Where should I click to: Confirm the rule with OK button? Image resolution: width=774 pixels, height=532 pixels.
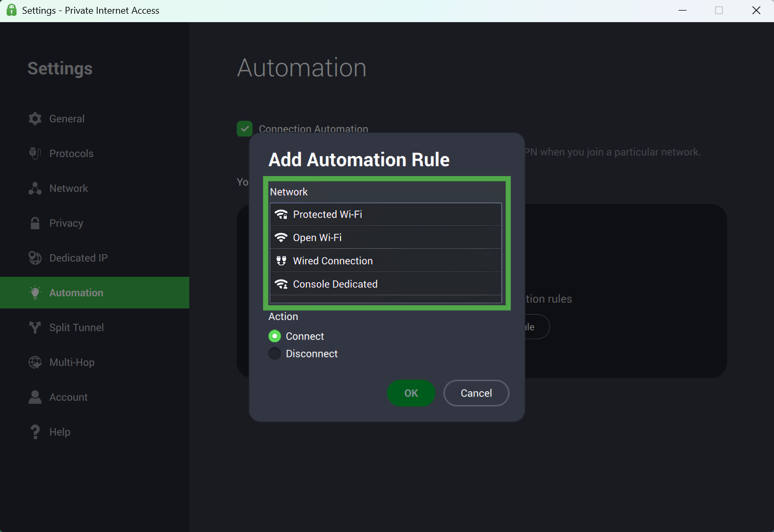[x=411, y=393]
